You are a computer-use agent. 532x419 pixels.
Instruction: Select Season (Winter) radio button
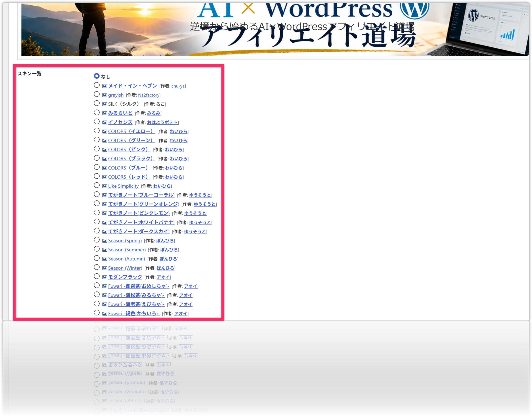tap(97, 267)
